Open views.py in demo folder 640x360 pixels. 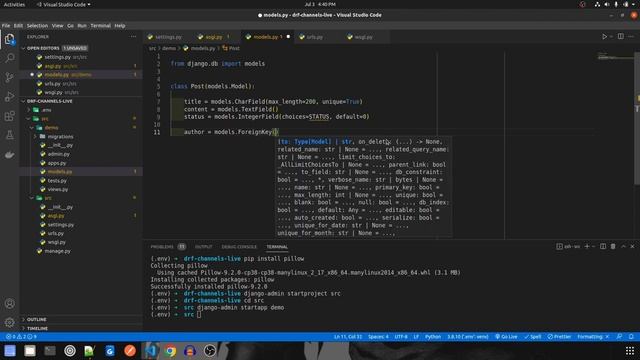click(x=58, y=189)
